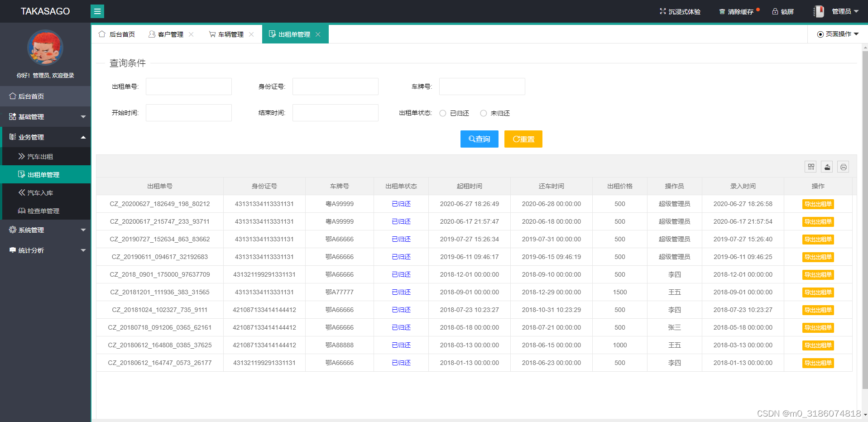This screenshot has width=868, height=422.
Task: Click the plate 鄂A88888 cell
Action: point(340,345)
